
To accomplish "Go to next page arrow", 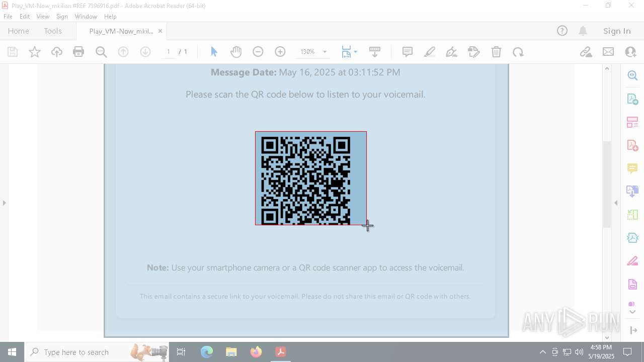I will [145, 52].
